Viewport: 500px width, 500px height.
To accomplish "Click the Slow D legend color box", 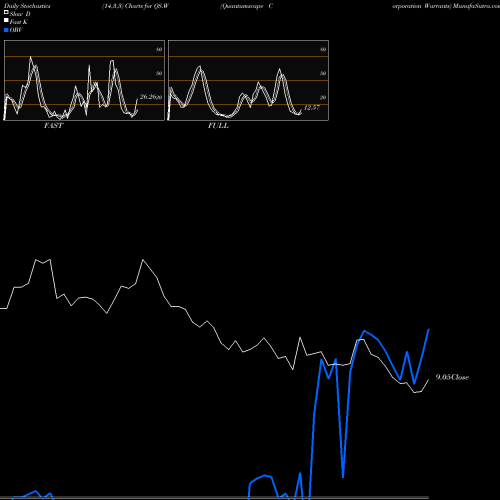I will click(6, 12).
